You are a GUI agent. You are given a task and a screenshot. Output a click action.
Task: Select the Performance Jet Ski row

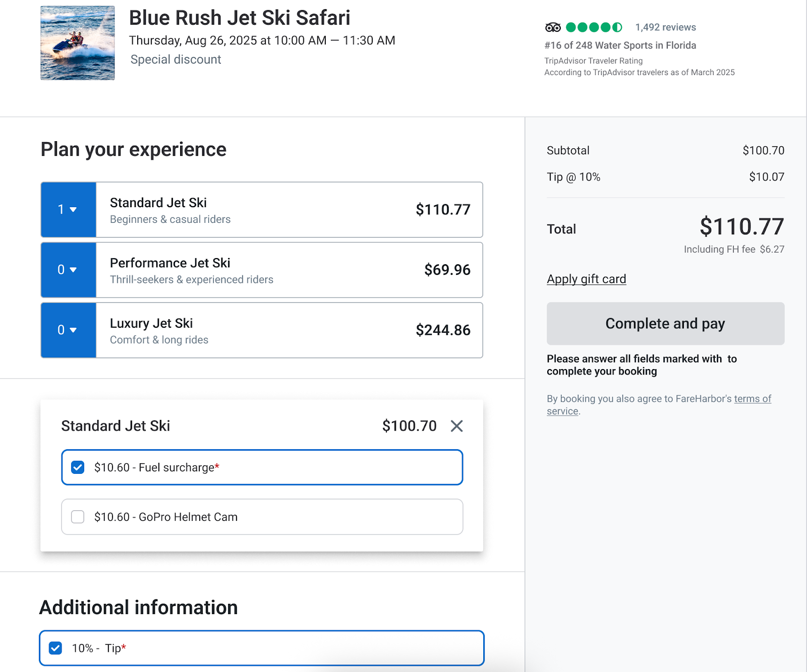point(289,270)
